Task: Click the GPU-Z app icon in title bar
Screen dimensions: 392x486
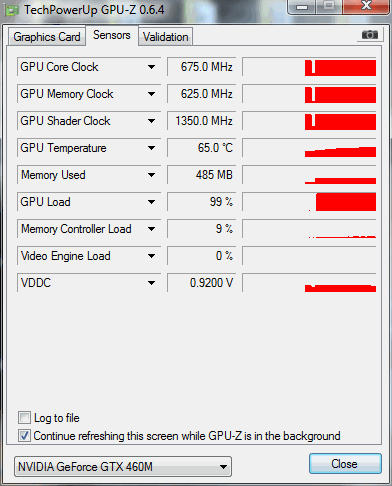Action: pyautogui.click(x=12, y=10)
